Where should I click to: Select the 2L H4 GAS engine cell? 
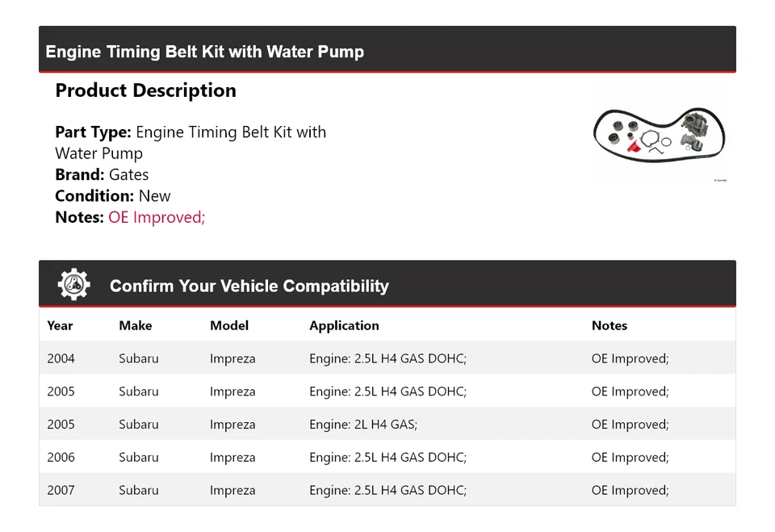[x=363, y=425]
